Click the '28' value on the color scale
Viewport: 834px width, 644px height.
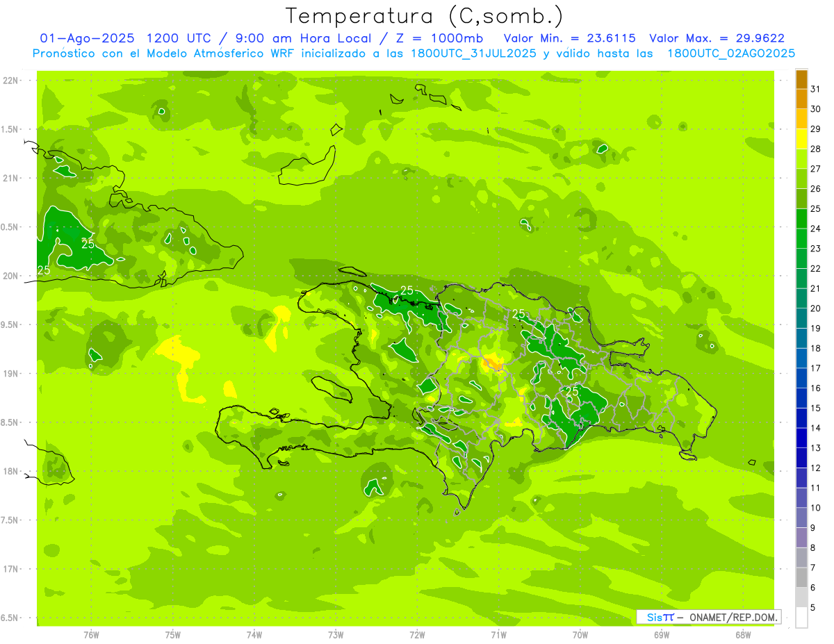click(x=815, y=149)
